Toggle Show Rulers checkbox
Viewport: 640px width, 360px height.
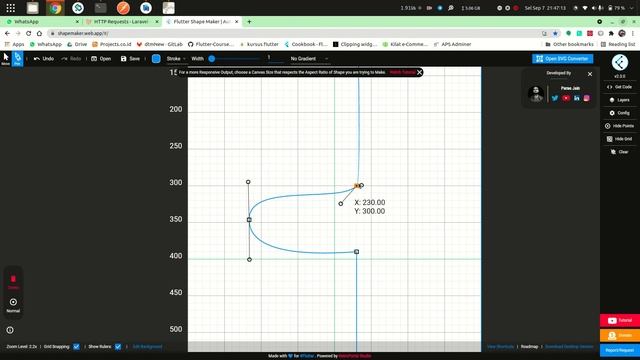point(118,347)
